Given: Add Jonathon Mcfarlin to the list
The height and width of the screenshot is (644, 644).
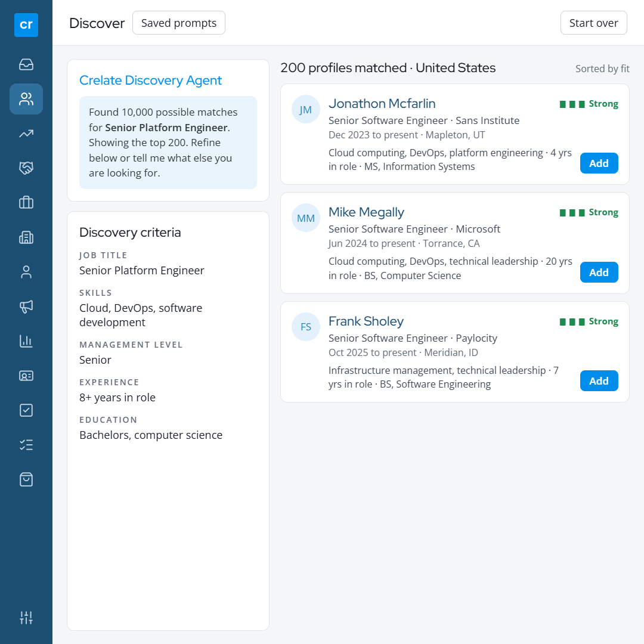Looking at the screenshot, I should click(599, 163).
